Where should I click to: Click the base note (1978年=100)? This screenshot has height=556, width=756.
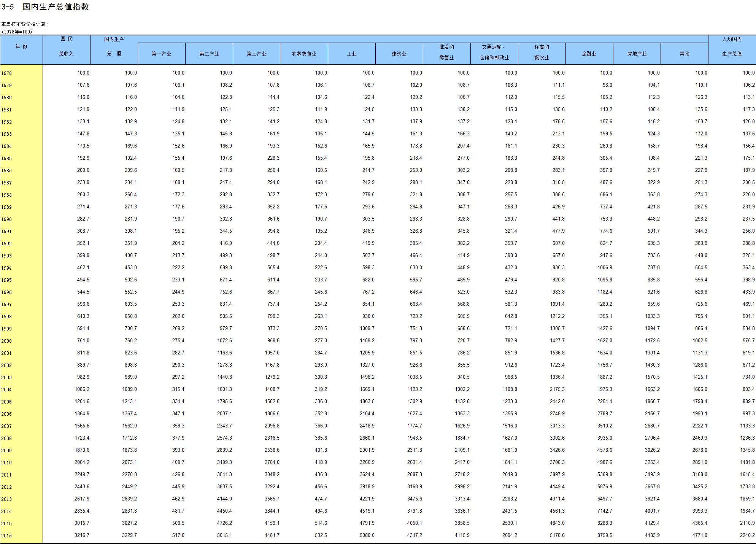pyautogui.click(x=17, y=32)
